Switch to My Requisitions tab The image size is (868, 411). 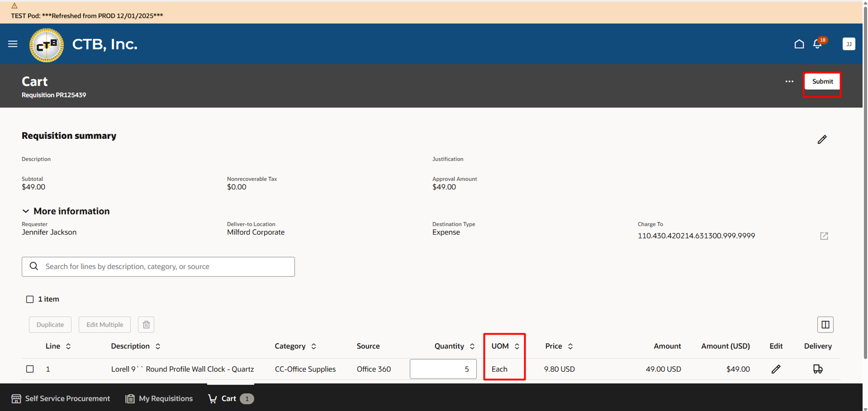click(159, 399)
